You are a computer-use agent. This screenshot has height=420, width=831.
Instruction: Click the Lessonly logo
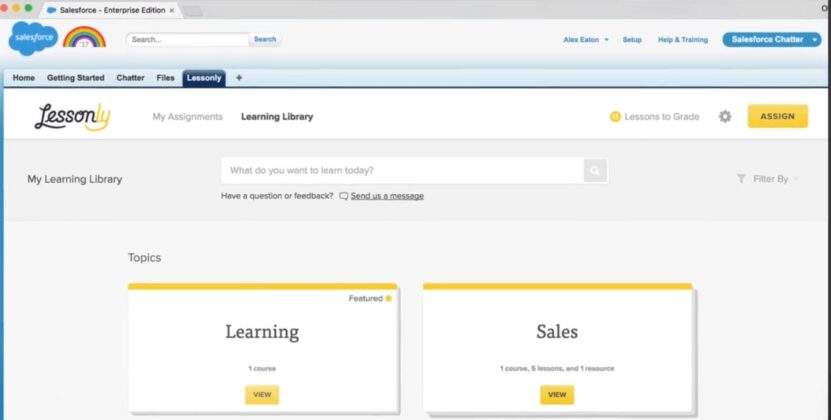click(x=73, y=117)
